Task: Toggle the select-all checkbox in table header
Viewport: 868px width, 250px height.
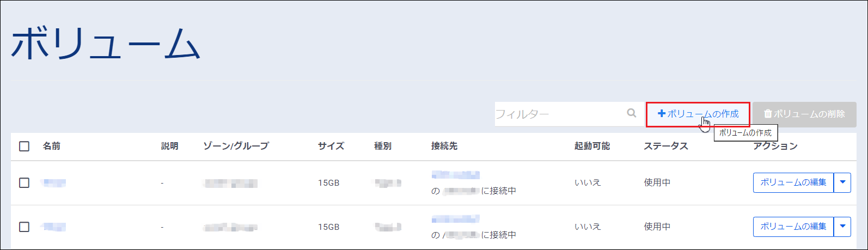Action: tap(24, 146)
